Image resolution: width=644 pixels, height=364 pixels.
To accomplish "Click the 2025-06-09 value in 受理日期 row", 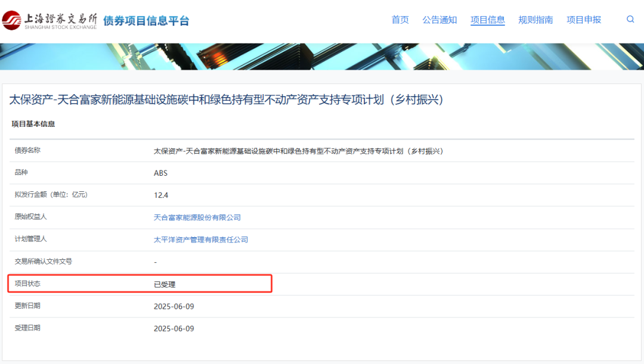I will [174, 329].
